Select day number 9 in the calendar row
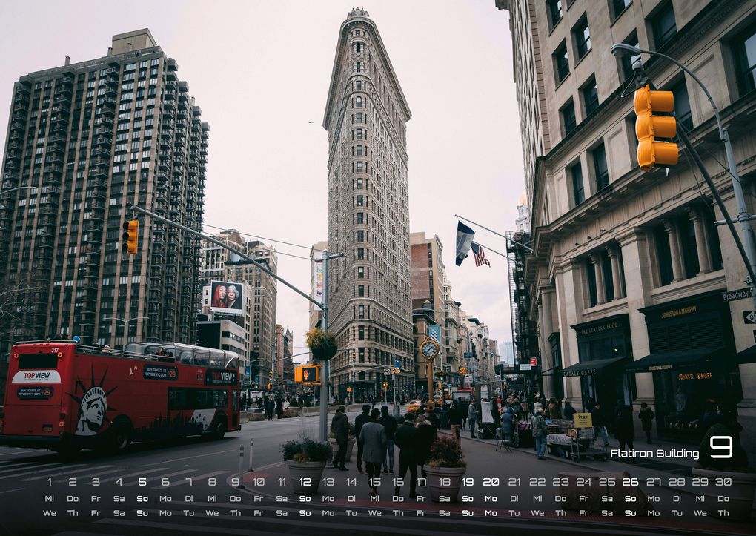The image size is (756, 536). [x=235, y=481]
